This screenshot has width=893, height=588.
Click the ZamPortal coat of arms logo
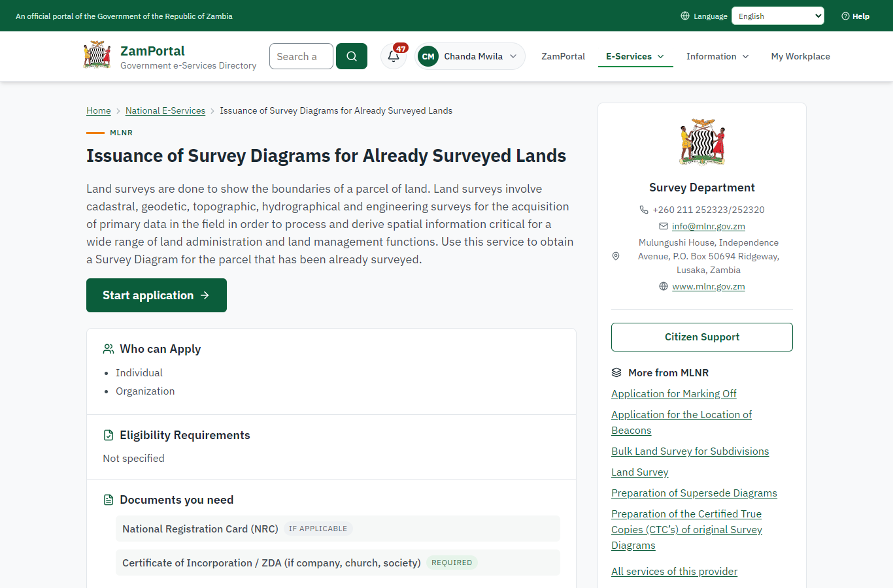coord(97,56)
